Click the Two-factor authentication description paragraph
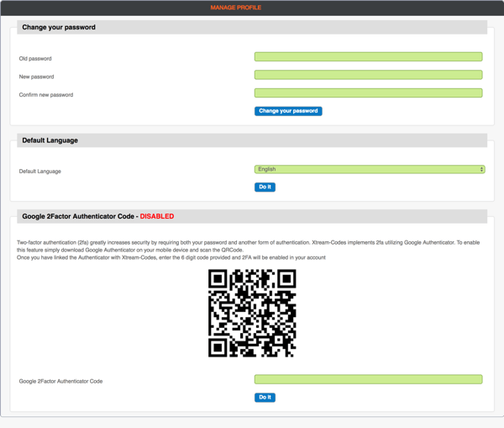The width and height of the screenshot is (504, 428). pos(248,250)
